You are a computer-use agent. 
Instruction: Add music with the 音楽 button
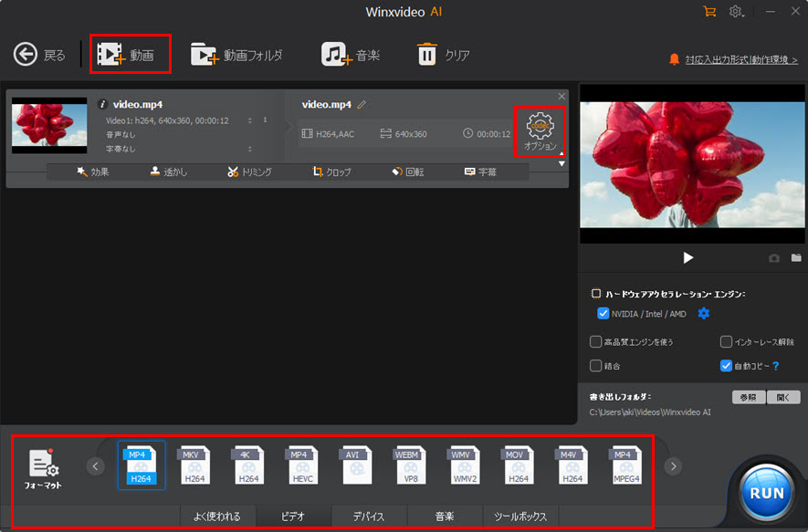[351, 55]
